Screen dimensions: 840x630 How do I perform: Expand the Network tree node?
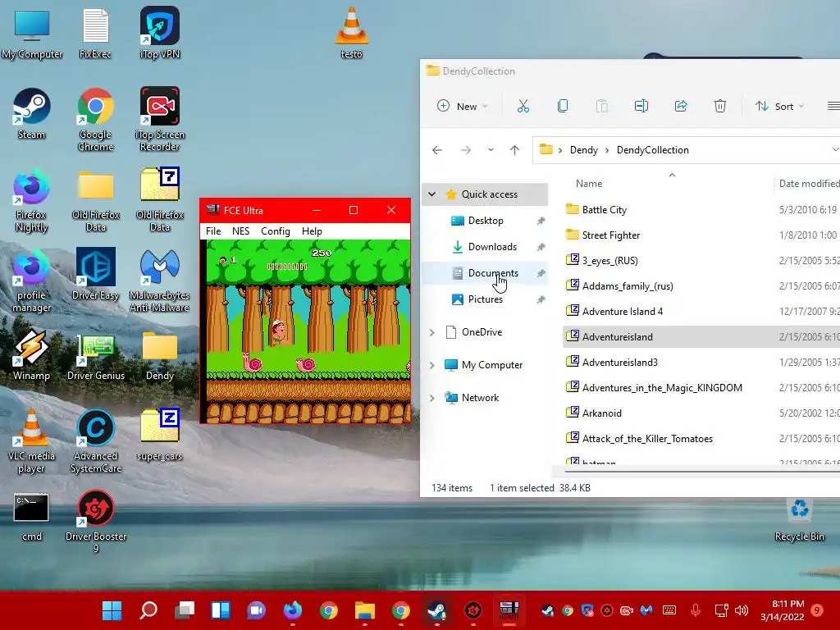tap(431, 398)
